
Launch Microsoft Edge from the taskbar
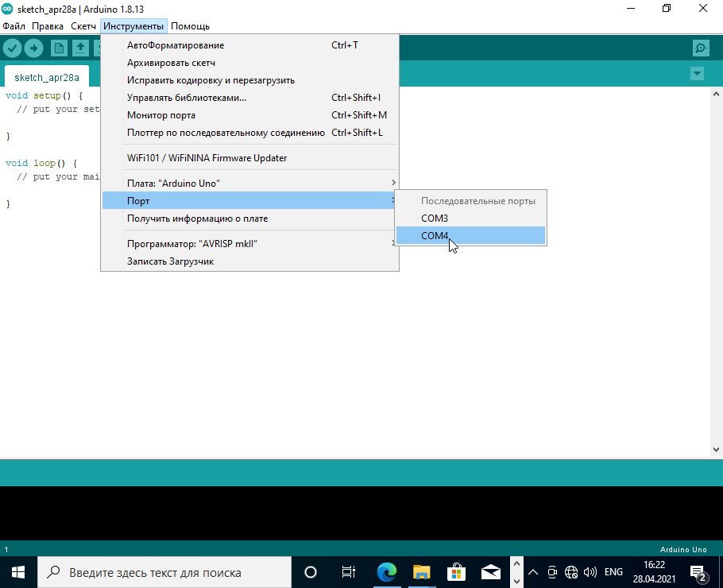386,572
